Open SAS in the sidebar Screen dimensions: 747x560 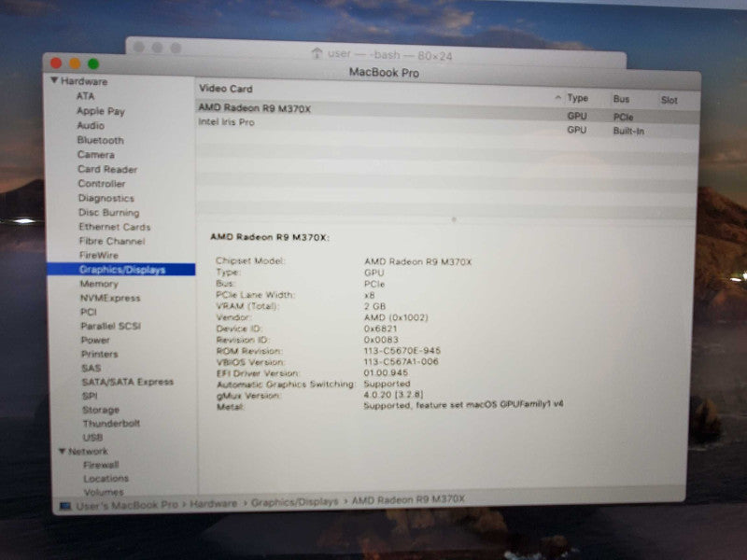click(91, 368)
